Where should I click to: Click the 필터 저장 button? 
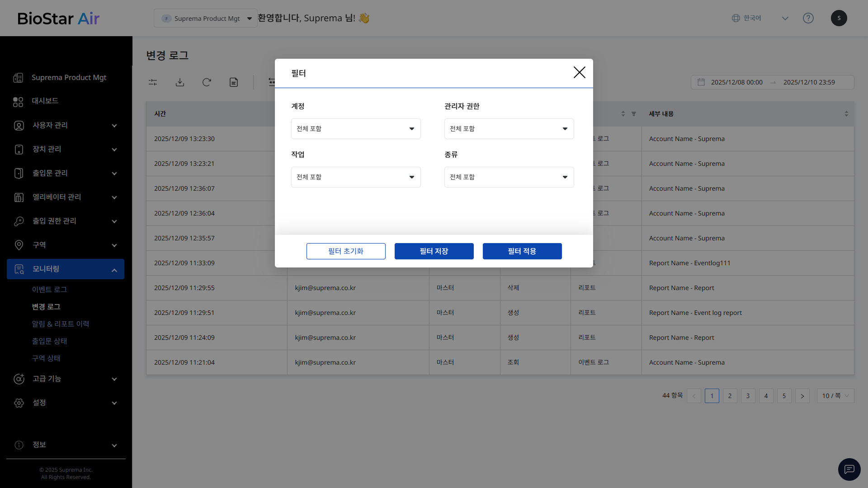pos(434,251)
